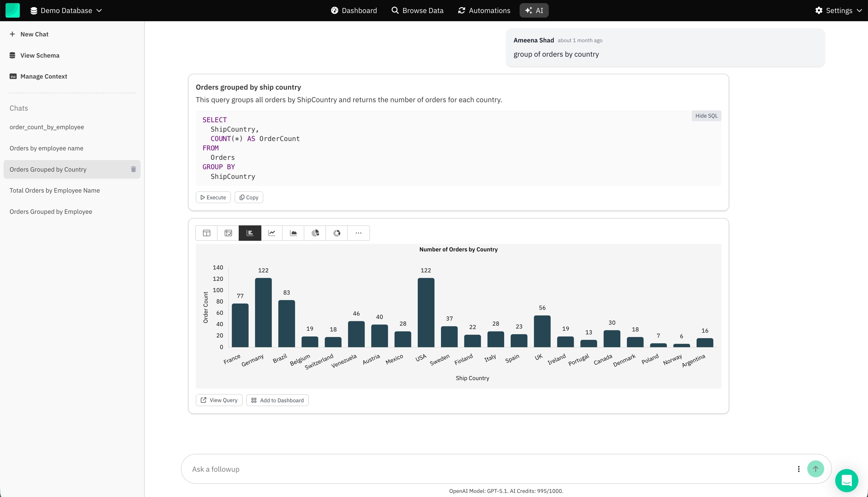
Task: Select the area chart icon
Action: pyautogui.click(x=293, y=233)
